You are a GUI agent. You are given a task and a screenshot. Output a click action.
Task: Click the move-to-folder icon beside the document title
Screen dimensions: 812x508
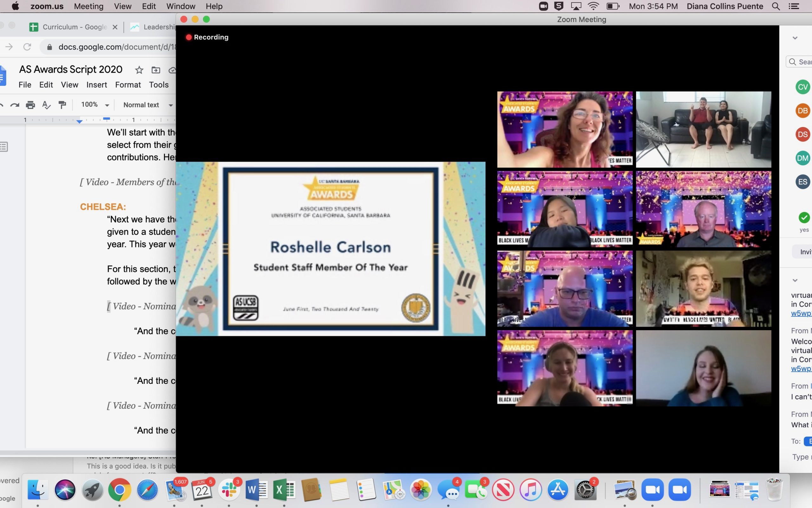(x=156, y=70)
